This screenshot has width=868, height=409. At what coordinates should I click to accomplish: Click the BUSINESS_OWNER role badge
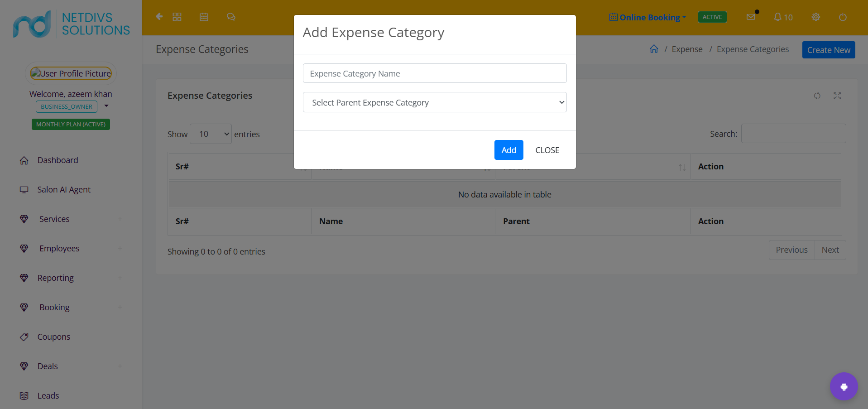(x=67, y=106)
